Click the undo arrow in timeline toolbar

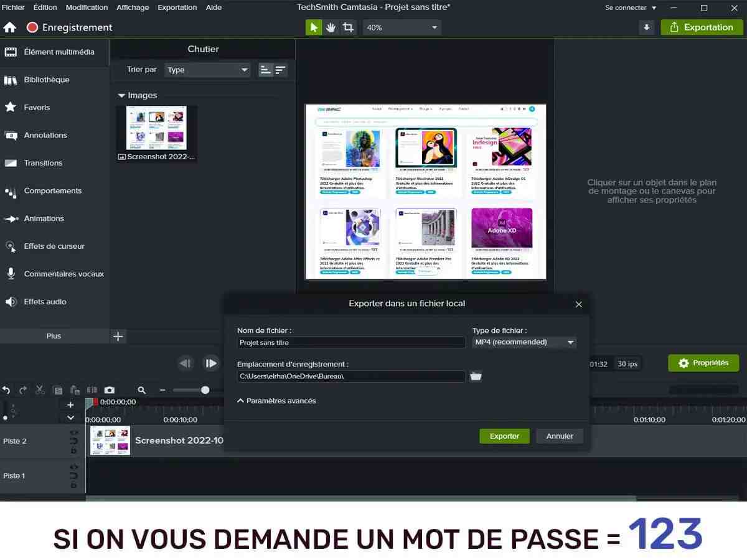tap(6, 390)
